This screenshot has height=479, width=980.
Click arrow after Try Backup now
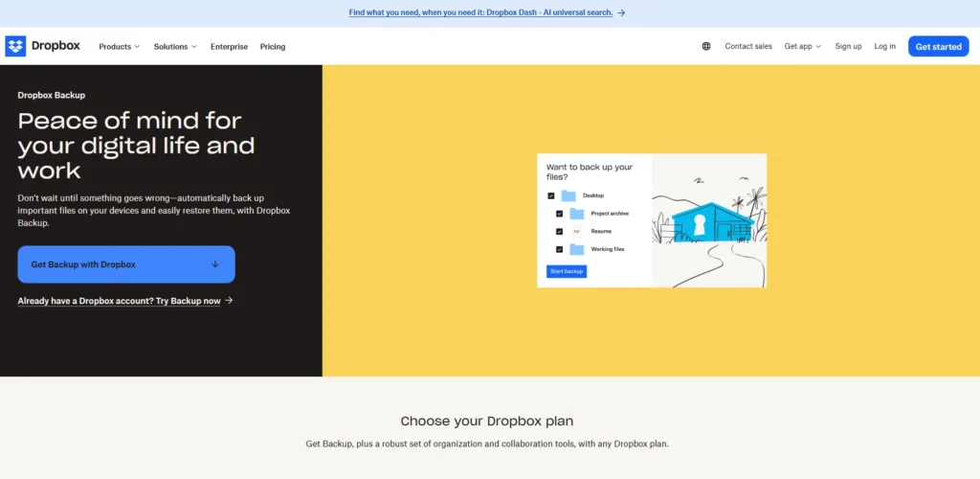(229, 301)
